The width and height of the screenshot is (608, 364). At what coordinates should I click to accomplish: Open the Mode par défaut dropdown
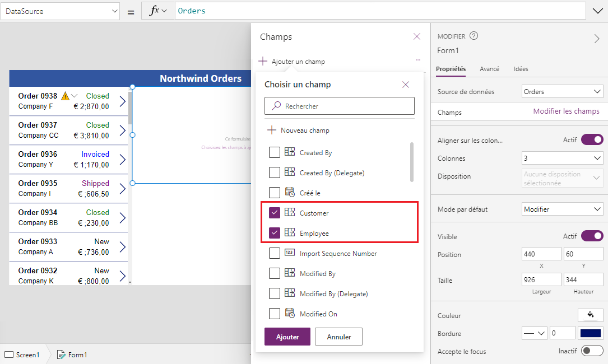[x=562, y=209]
